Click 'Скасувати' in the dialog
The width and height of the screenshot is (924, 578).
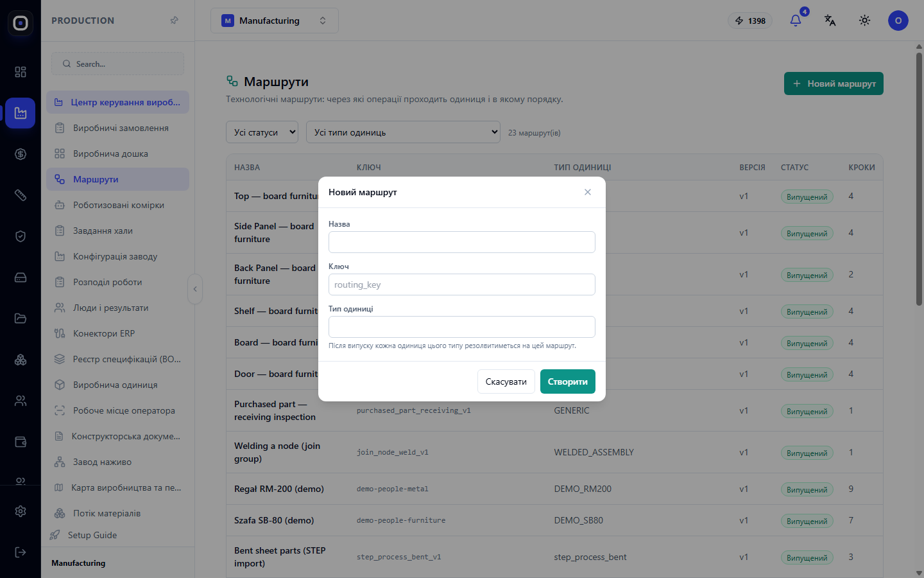point(506,381)
